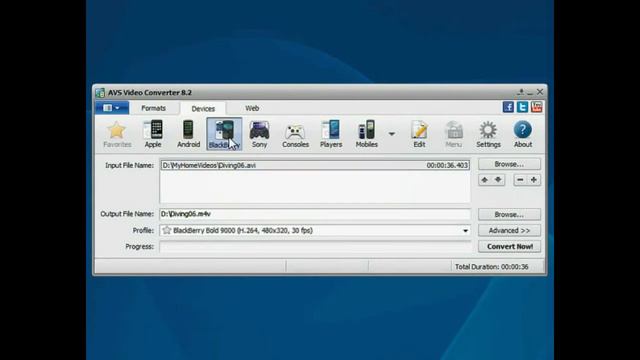Move input file up with arrow
Screen dimensions: 640x360
pos(484,180)
